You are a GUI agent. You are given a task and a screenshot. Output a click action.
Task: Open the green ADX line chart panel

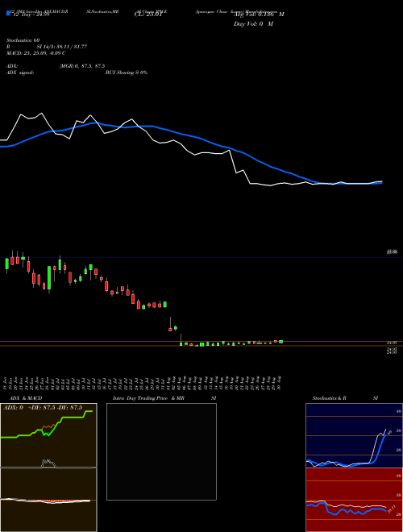click(48, 435)
